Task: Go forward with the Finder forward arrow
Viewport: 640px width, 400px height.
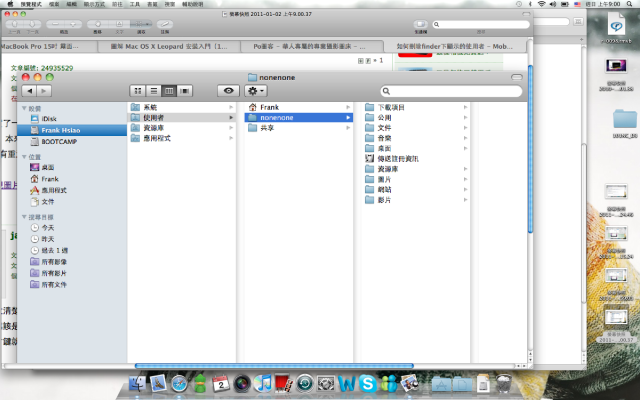Action: pos(44,91)
